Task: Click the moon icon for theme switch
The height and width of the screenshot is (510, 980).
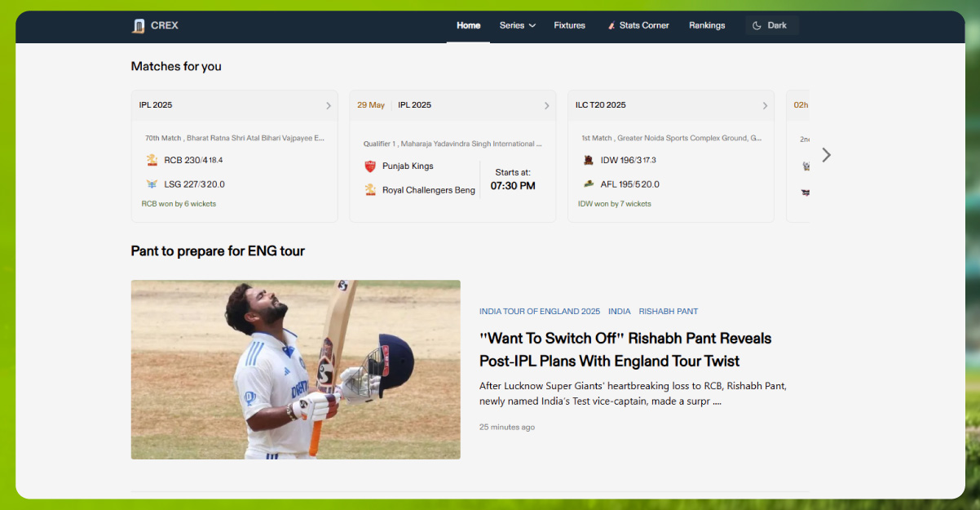Action: pos(756,24)
